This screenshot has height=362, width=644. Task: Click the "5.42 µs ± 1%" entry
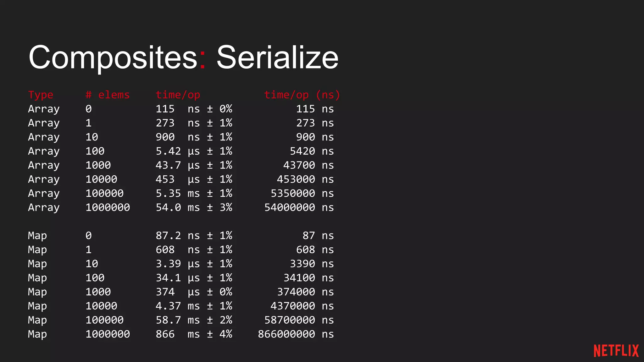pyautogui.click(x=194, y=151)
